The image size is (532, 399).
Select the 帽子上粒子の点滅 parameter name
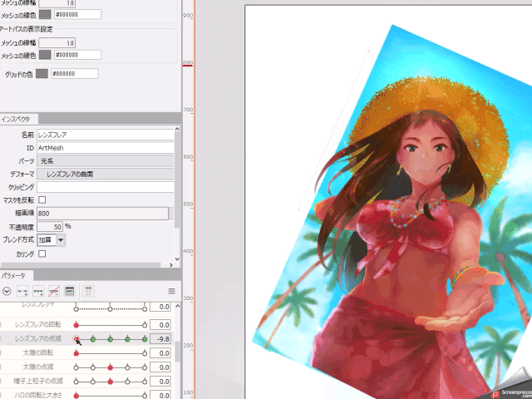pyautogui.click(x=38, y=381)
